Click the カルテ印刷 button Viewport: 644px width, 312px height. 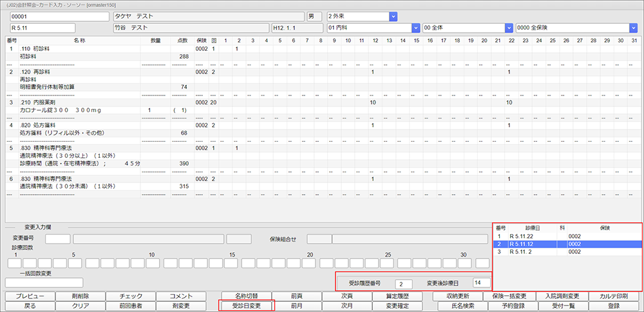point(614,296)
